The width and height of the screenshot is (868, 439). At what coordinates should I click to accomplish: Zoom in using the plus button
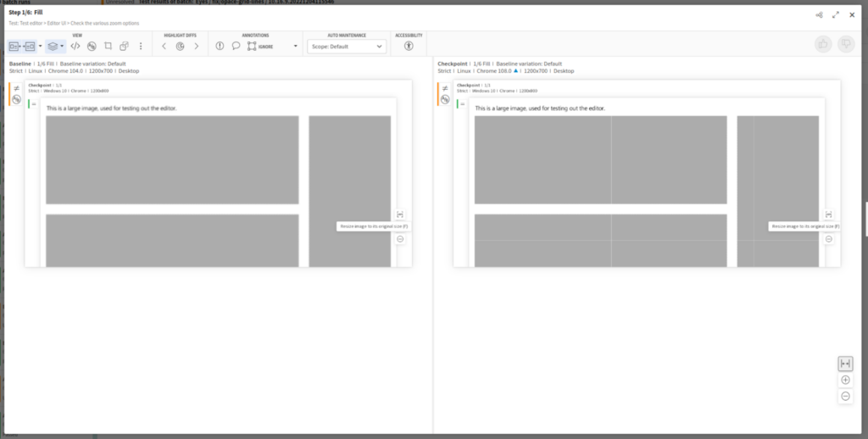pyautogui.click(x=845, y=380)
